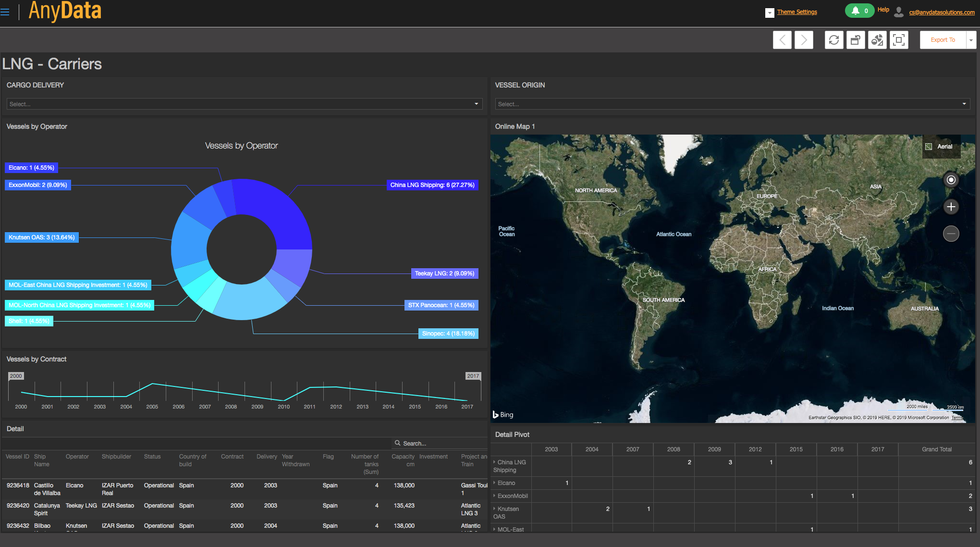Expand China LNG Shipping pivot row
Viewport: 980px width, 547px height.
point(494,462)
